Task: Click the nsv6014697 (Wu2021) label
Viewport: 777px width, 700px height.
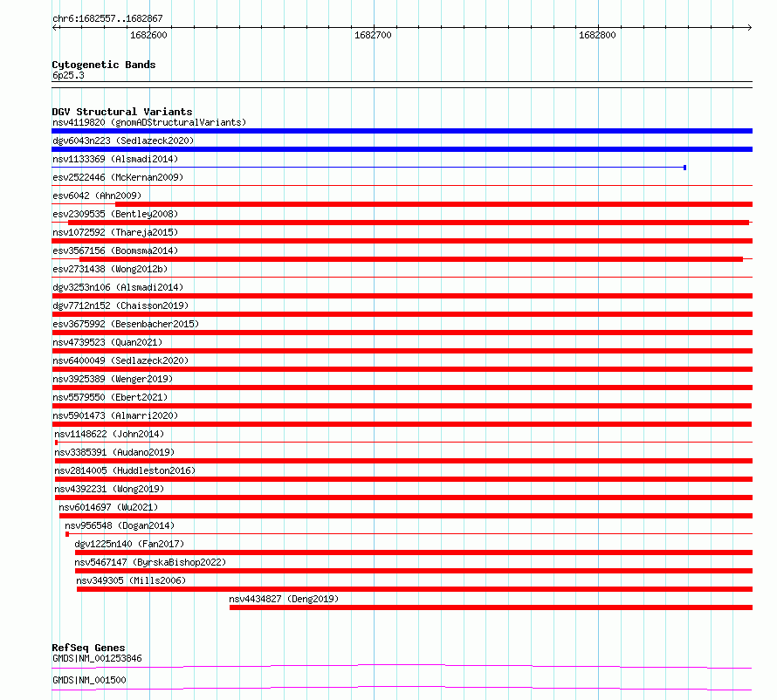Action: pos(108,507)
